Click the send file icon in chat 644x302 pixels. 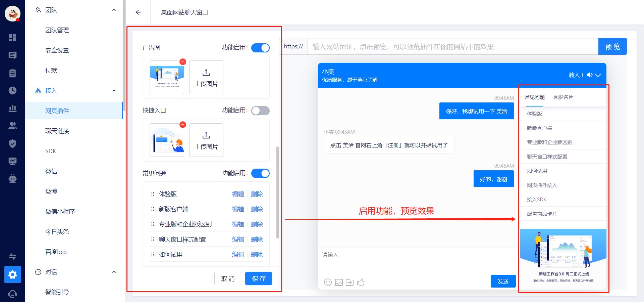[350, 282]
